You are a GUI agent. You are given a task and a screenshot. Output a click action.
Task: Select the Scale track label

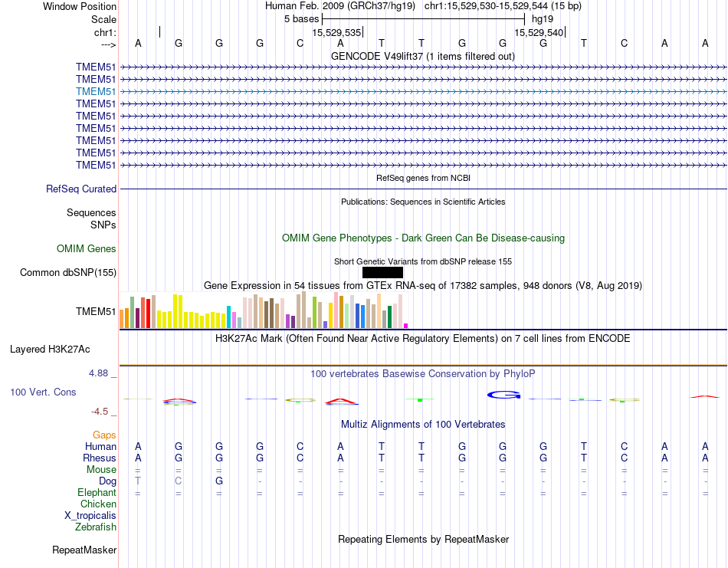tap(103, 19)
